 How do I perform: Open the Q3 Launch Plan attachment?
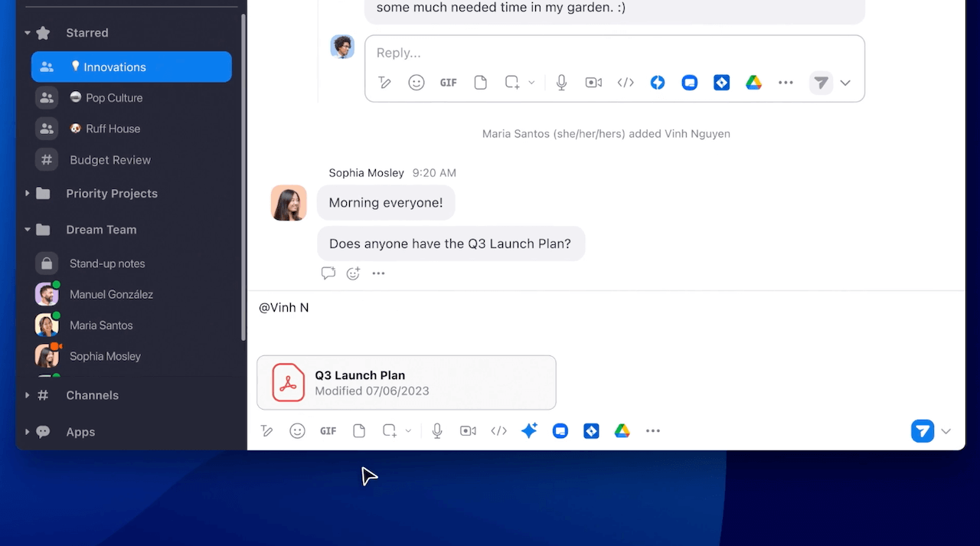click(x=407, y=382)
